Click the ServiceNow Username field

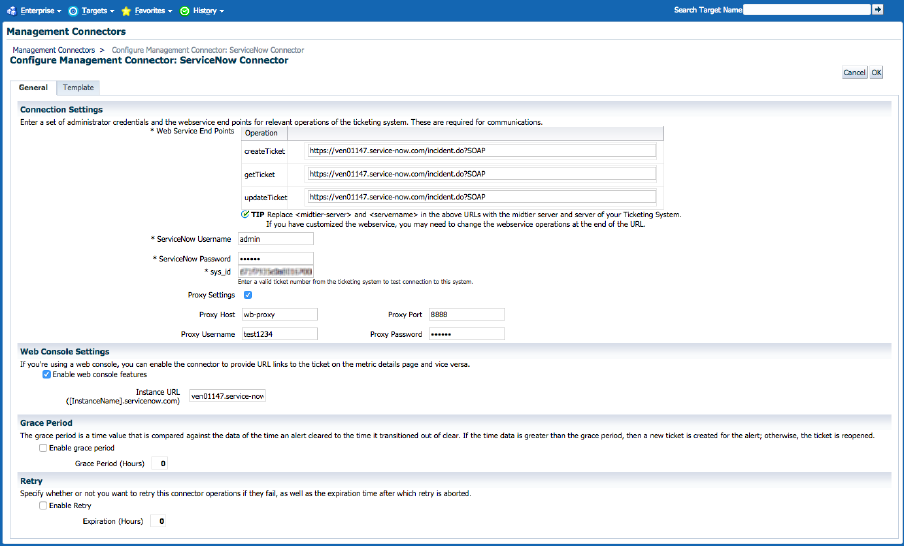pyautogui.click(x=276, y=239)
